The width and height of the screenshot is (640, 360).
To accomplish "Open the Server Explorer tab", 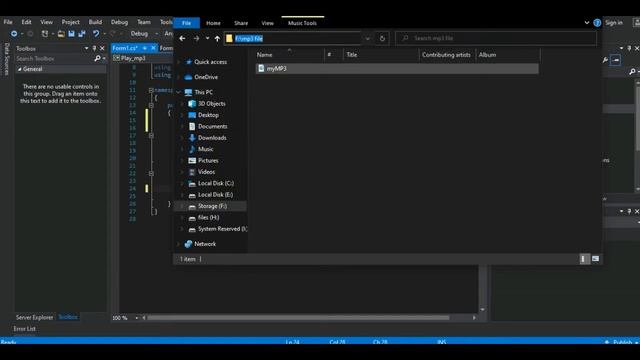I will point(34,318).
